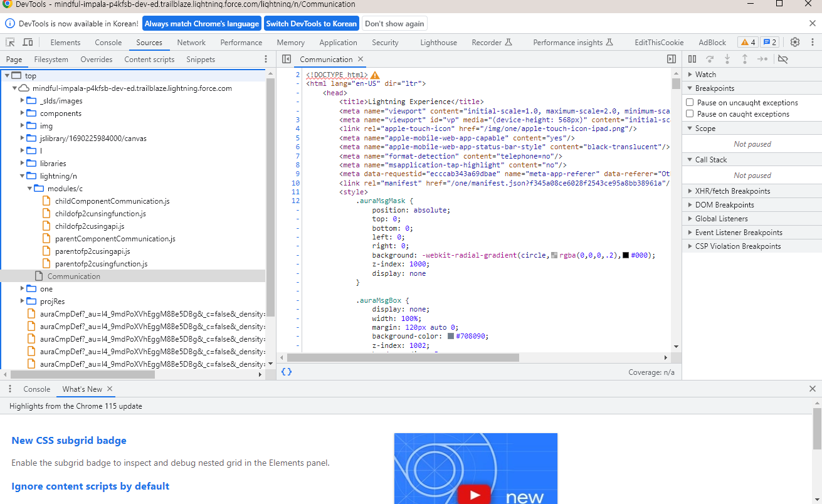
Task: Expand the jslibrary canvas folder
Action: pyautogui.click(x=22, y=139)
